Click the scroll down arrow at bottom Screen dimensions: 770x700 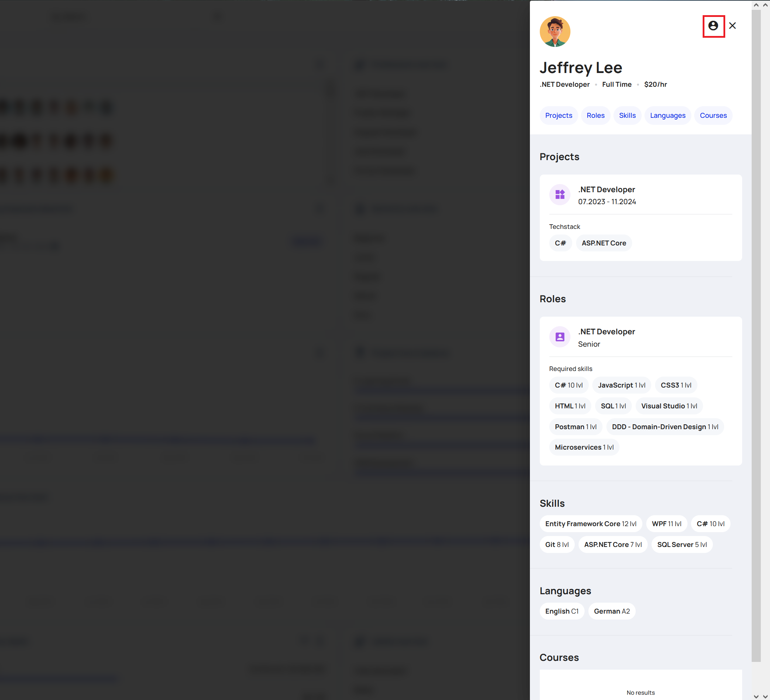click(756, 696)
